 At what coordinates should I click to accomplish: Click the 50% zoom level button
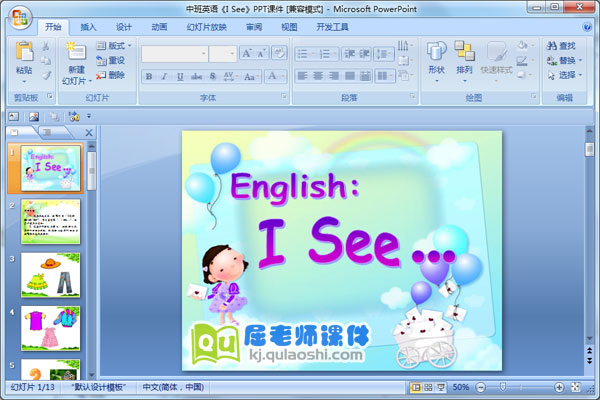click(460, 387)
